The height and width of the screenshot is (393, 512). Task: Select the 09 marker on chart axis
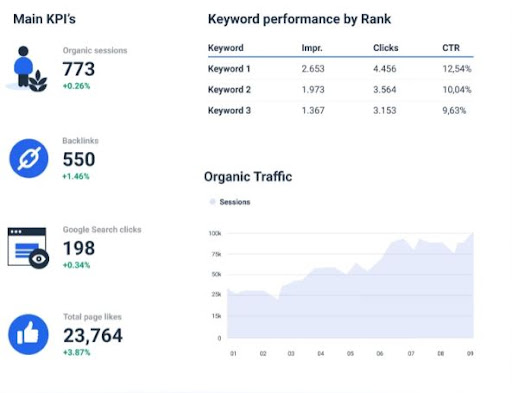[470, 353]
